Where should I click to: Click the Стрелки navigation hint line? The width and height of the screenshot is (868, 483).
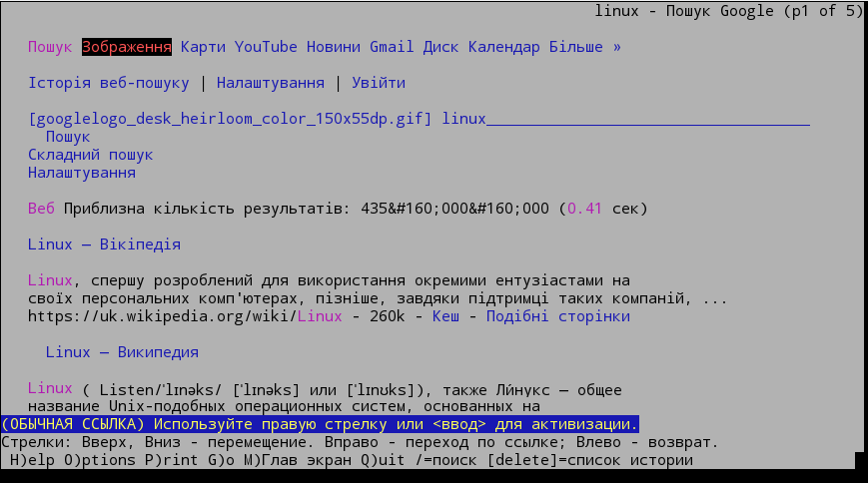click(360, 443)
